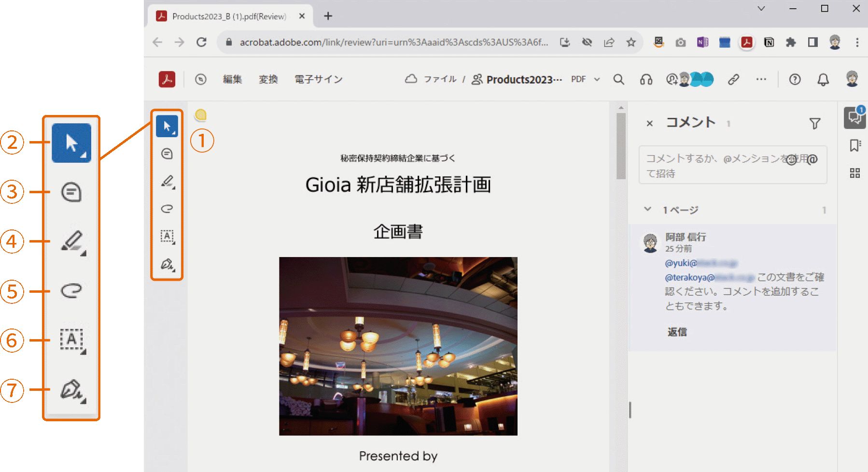Screen dimensions: 868x472
Task: Open the Adobe Acrobat browser extension icon
Action: 747,43
